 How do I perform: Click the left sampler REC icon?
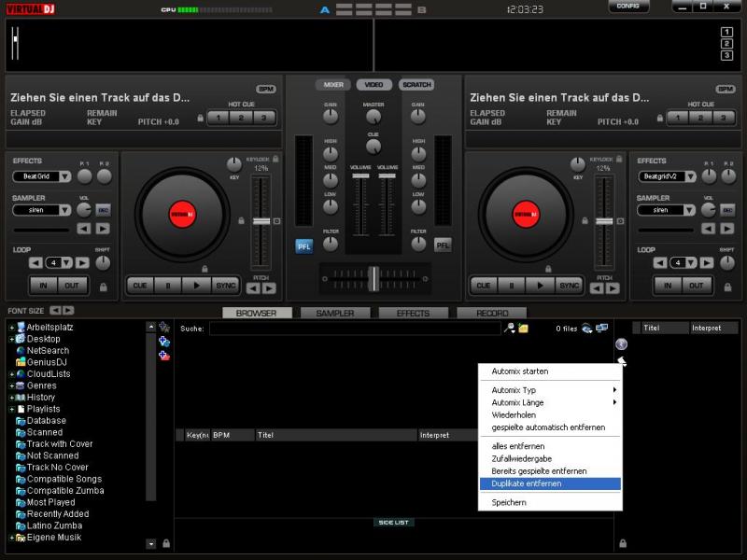103,210
